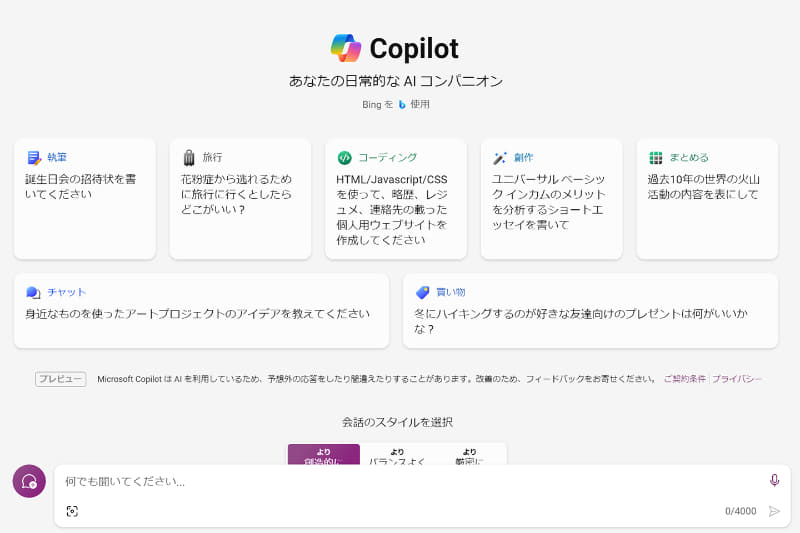Click the 旅行 luggage icon
The image size is (800, 533).
(189, 158)
